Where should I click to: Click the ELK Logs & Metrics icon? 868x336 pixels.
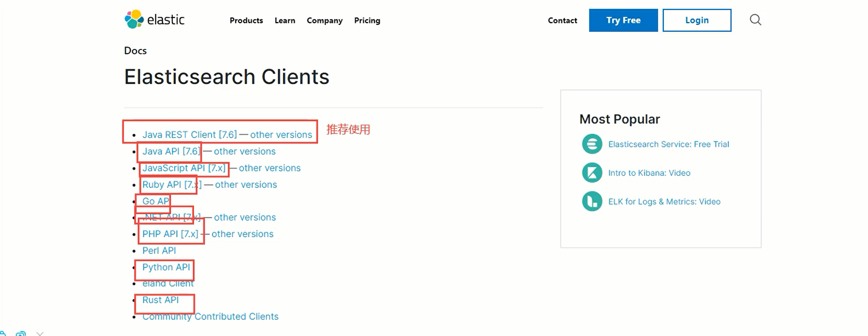(x=592, y=202)
